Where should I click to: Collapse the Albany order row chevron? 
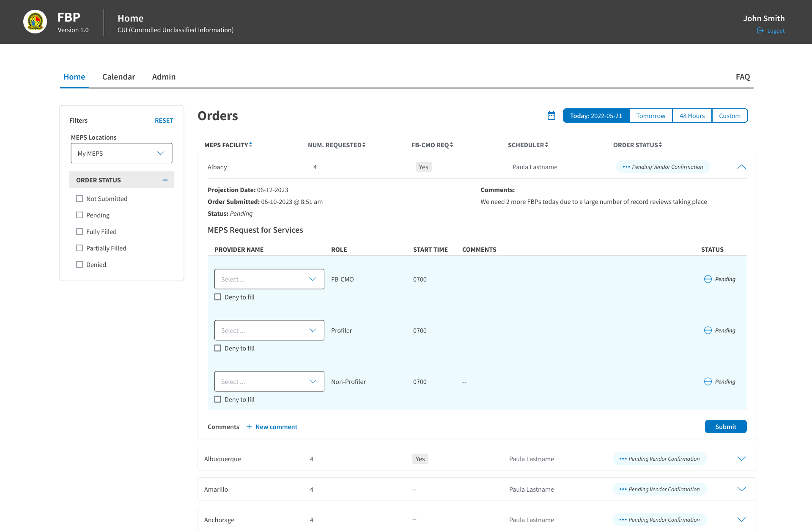pos(741,167)
